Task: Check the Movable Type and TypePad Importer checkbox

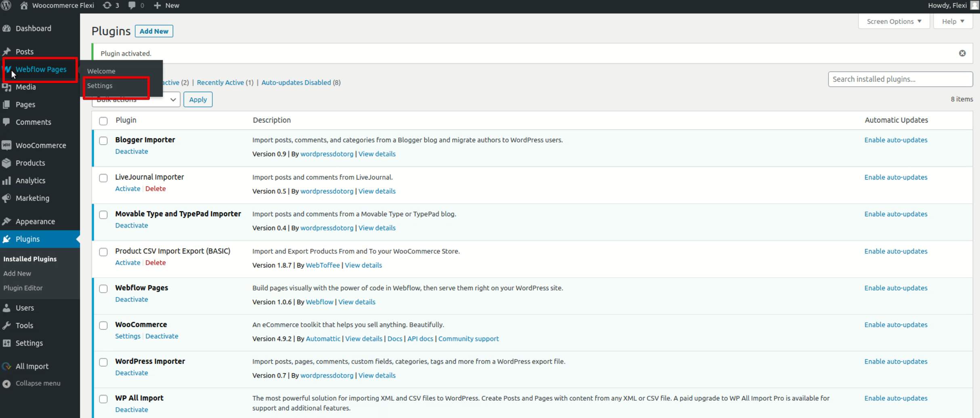Action: point(103,215)
